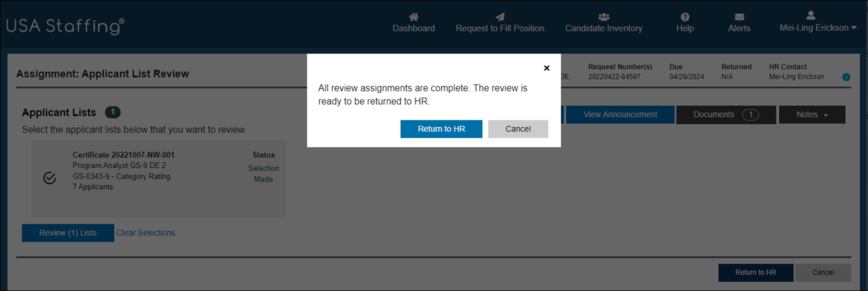Toggle checkmark for Certificate 20221007-NW-001
Screen dimensions: 868x291
click(50, 178)
